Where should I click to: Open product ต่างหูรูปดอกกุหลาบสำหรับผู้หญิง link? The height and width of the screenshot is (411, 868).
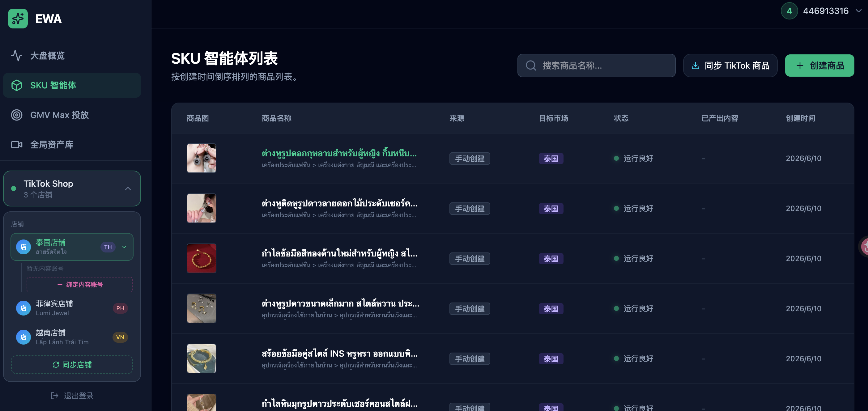pyautogui.click(x=339, y=153)
